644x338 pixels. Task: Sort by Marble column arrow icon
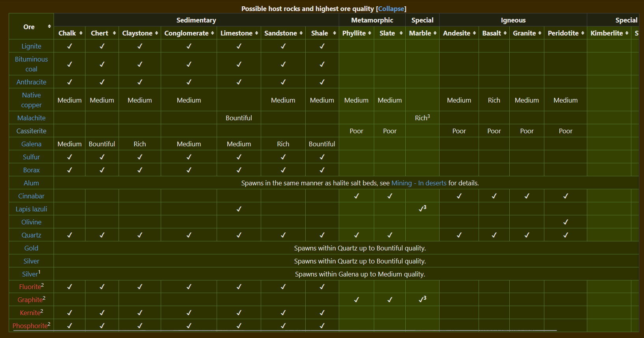pyautogui.click(x=435, y=33)
